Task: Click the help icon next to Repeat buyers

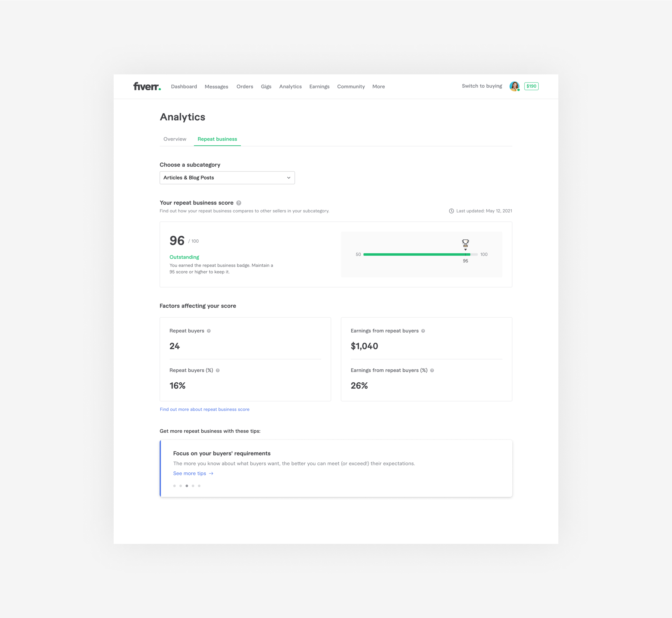Action: [209, 331]
